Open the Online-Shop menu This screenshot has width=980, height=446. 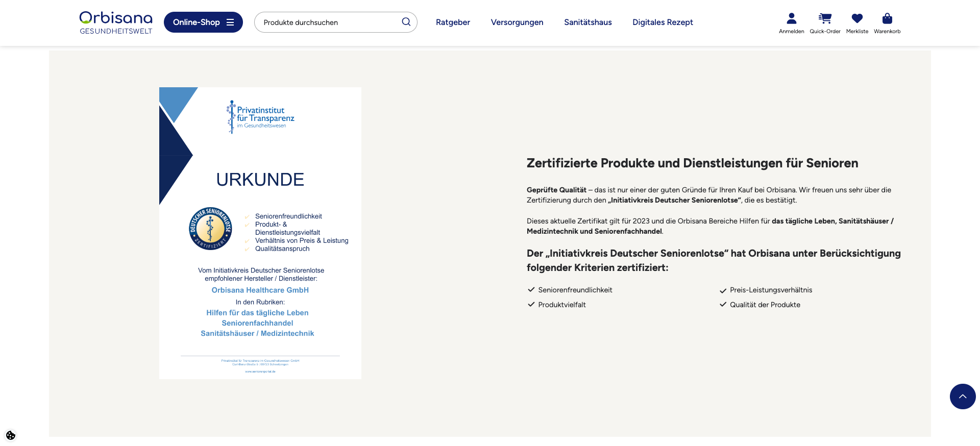203,22
